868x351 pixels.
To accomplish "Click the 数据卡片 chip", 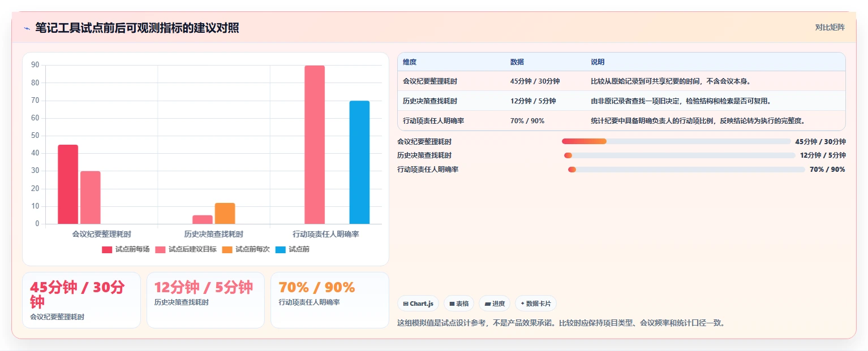I will click(536, 304).
